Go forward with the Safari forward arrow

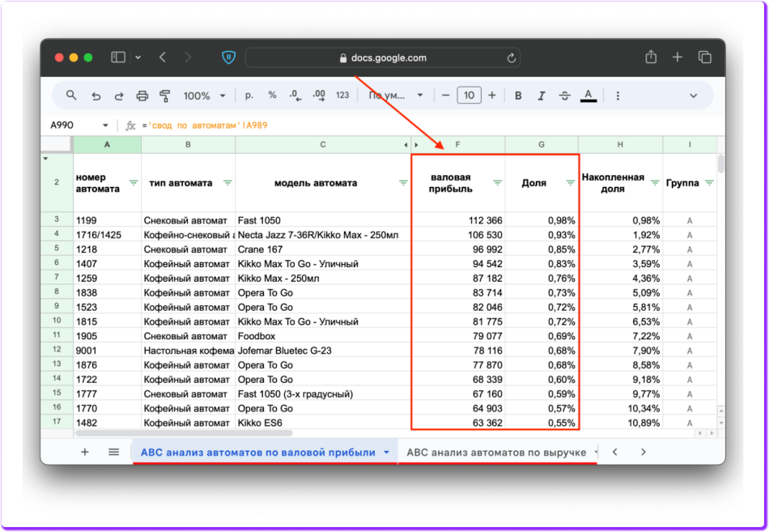(x=189, y=57)
